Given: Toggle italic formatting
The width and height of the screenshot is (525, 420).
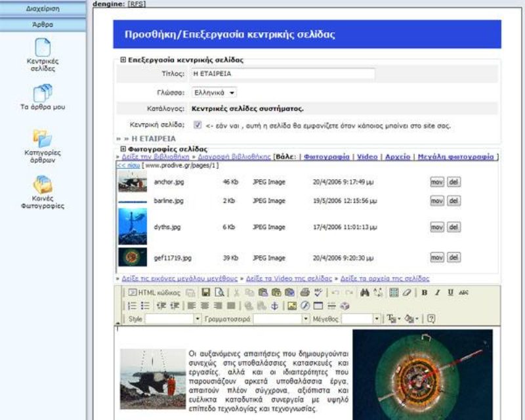Looking at the screenshot, I should click(x=437, y=293).
